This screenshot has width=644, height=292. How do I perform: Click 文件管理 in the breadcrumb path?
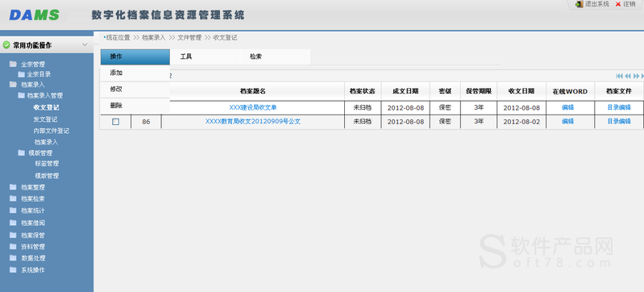pos(189,37)
